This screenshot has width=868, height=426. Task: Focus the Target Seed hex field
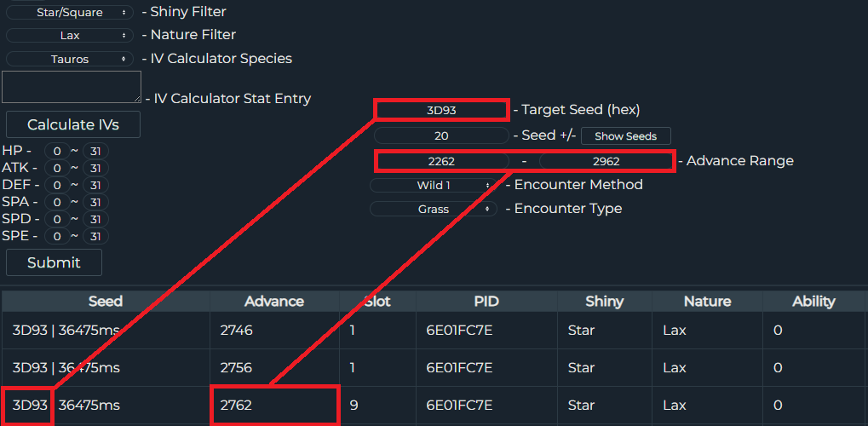pos(441,110)
